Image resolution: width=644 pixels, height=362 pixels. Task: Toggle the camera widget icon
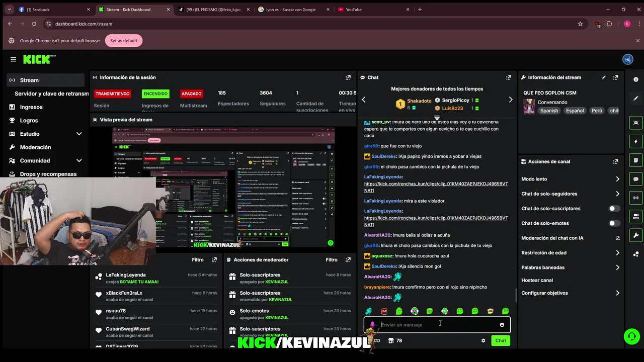636,217
